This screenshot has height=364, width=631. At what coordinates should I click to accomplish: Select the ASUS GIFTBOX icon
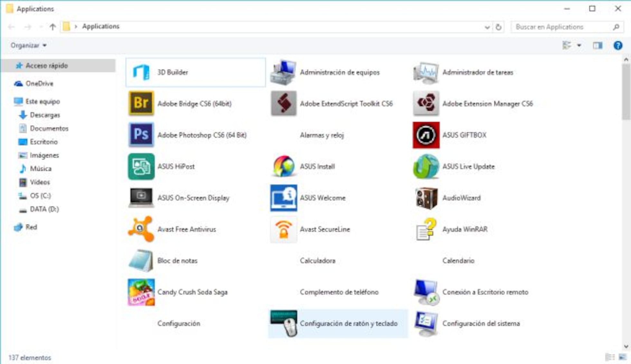[x=426, y=135]
